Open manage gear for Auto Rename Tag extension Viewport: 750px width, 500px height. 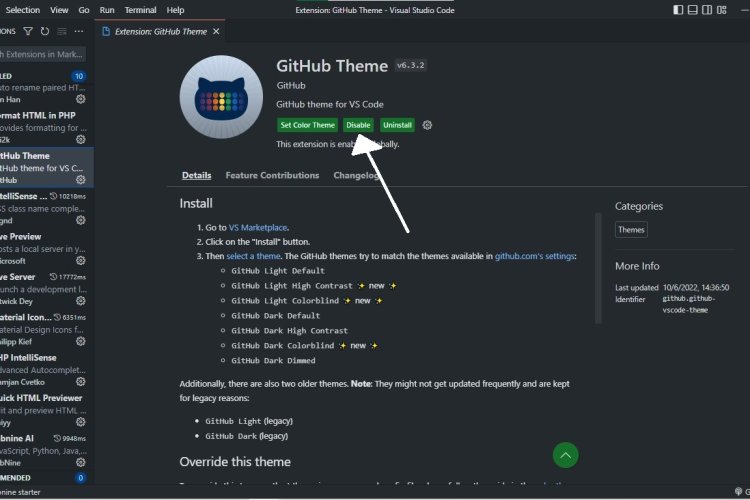[x=81, y=99]
